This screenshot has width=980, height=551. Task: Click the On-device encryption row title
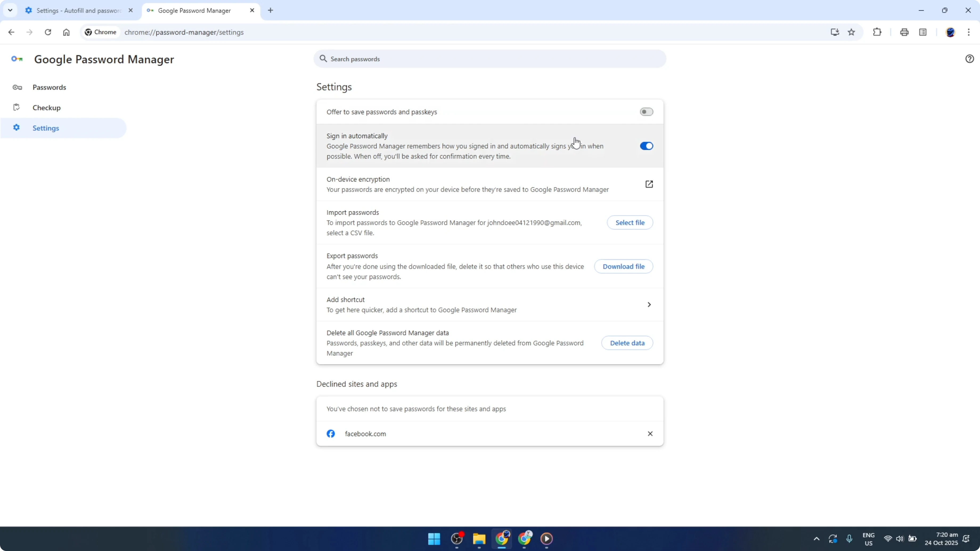pos(358,179)
